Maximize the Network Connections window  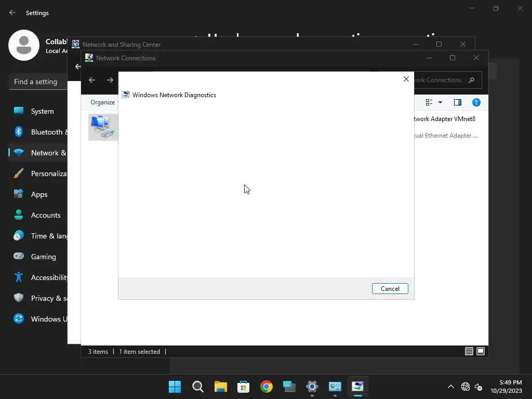point(453,58)
